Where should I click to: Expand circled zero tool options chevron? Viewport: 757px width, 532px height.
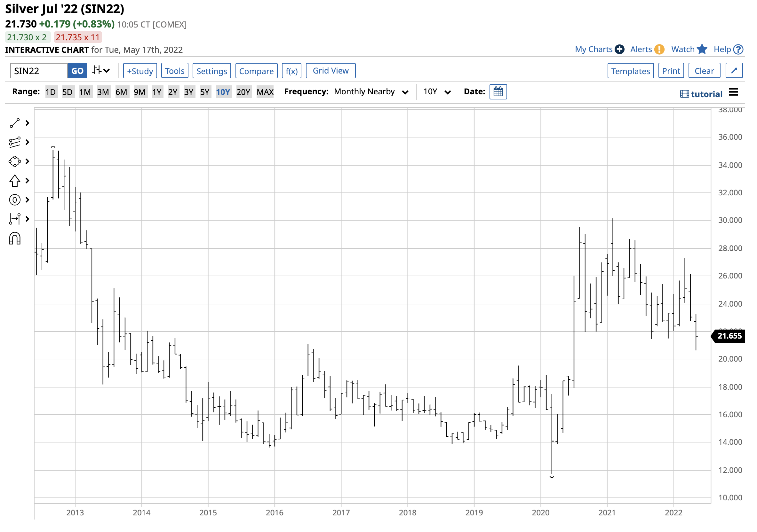pyautogui.click(x=28, y=200)
